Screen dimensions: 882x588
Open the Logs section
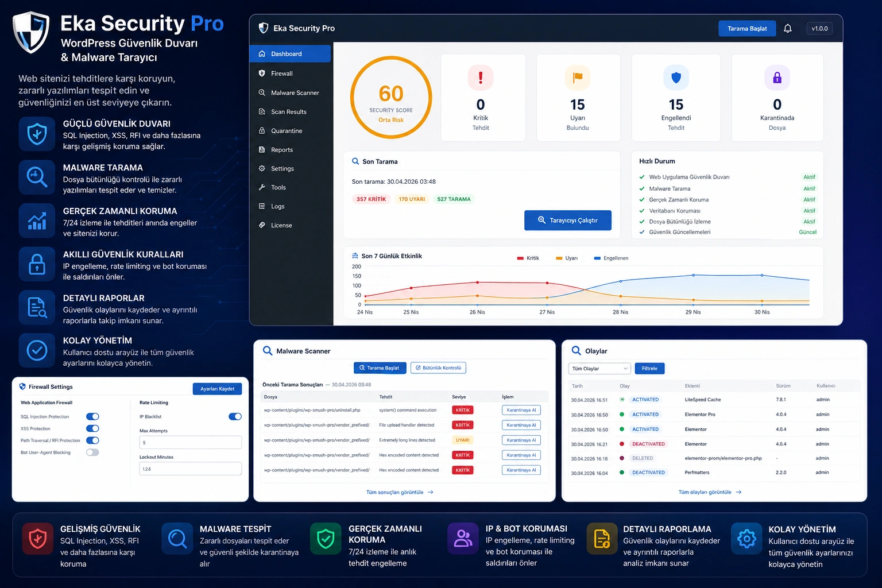tap(277, 206)
